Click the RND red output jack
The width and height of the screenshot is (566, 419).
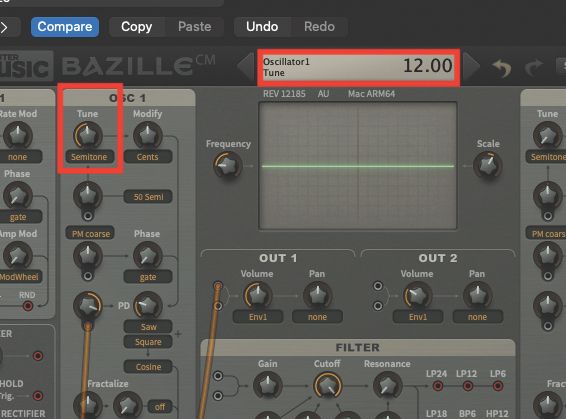(28, 306)
